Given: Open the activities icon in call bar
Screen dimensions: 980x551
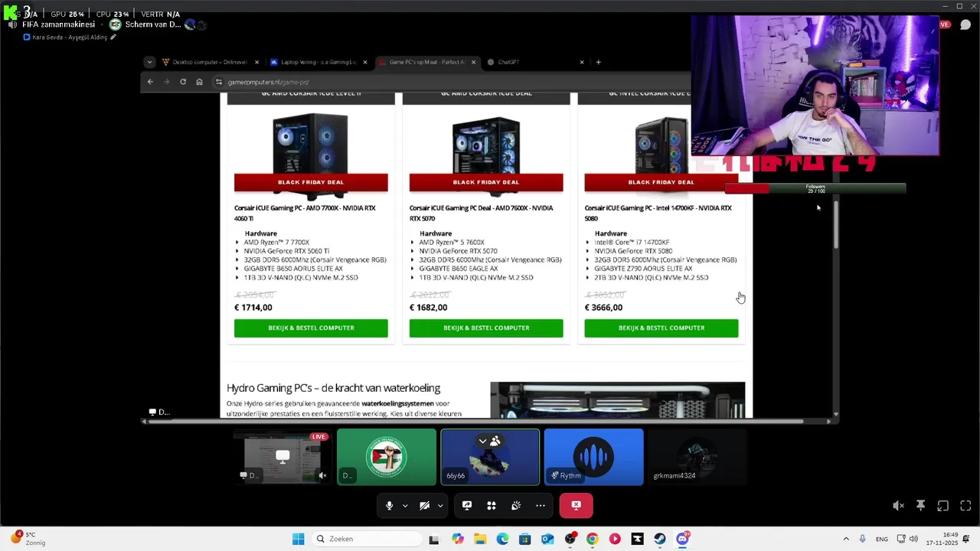Looking at the screenshot, I should pos(492,505).
